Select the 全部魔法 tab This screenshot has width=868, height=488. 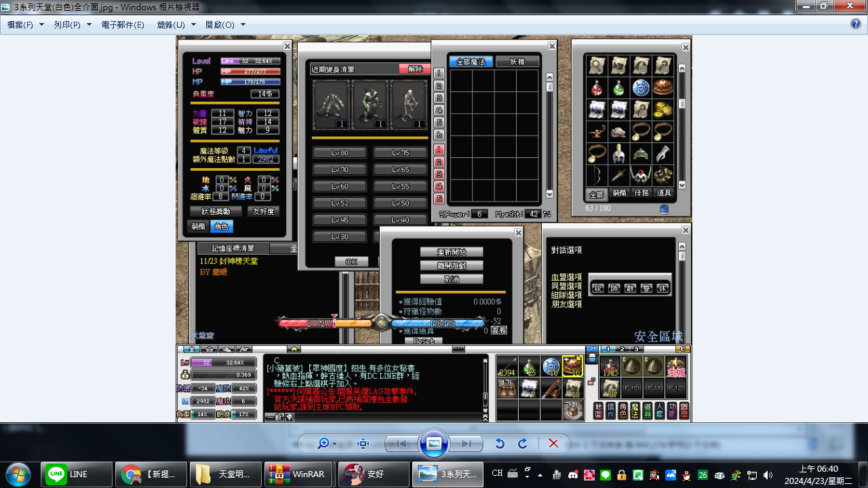pyautogui.click(x=471, y=62)
